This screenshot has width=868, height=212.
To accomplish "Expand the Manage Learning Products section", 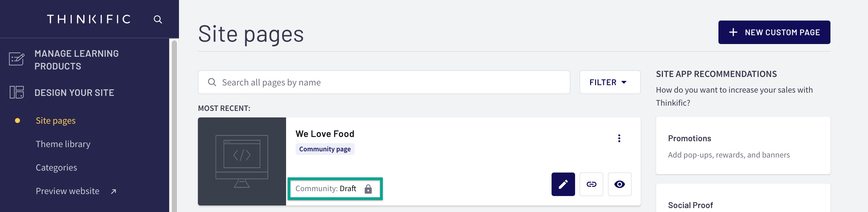I will pyautogui.click(x=76, y=60).
